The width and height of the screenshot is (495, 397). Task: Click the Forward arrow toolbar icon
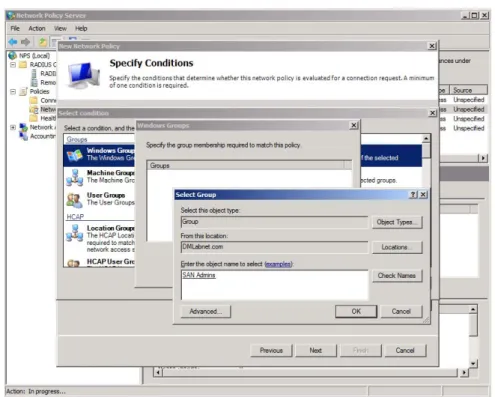point(25,42)
